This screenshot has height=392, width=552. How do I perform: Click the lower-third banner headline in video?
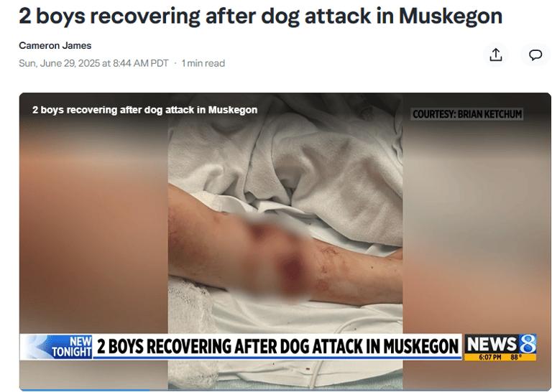277,346
